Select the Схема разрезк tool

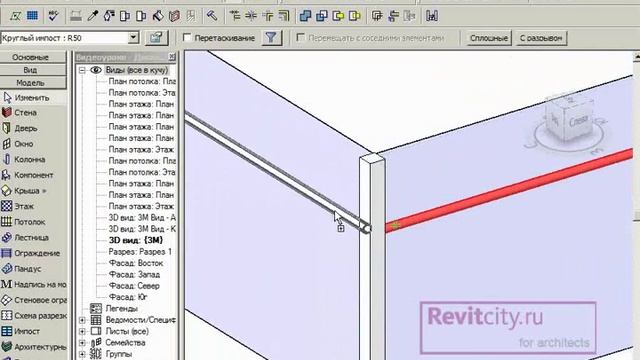click(33, 316)
